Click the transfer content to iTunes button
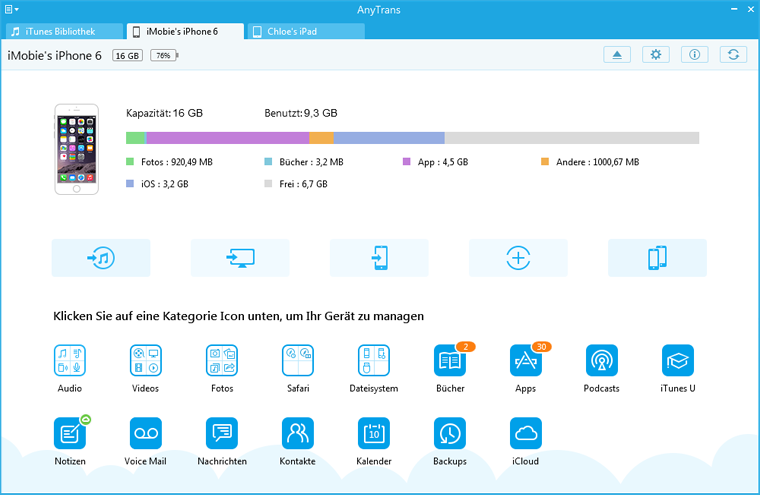Viewport: 760px width, 495px height. [101, 257]
